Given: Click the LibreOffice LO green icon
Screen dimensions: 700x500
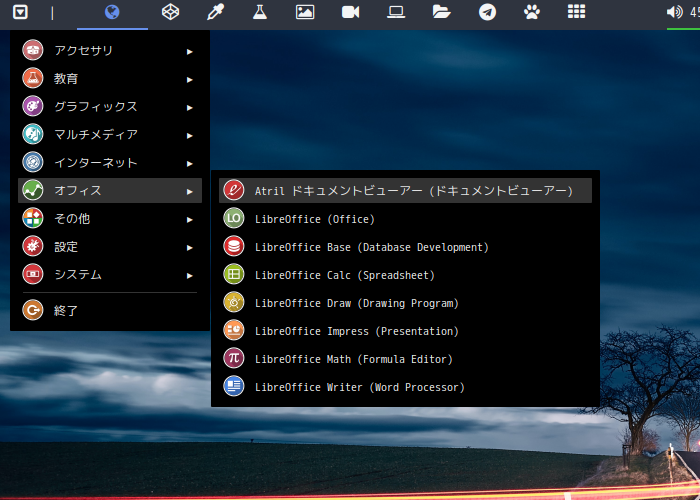Looking at the screenshot, I should (234, 218).
